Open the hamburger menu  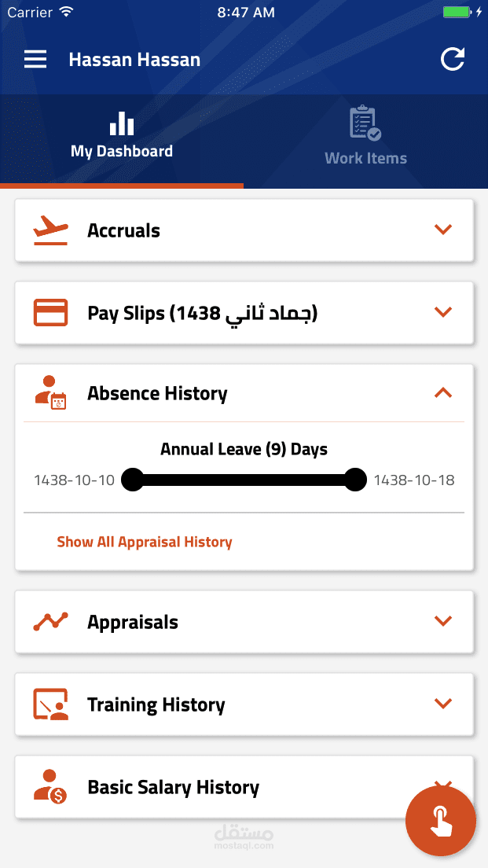click(35, 60)
